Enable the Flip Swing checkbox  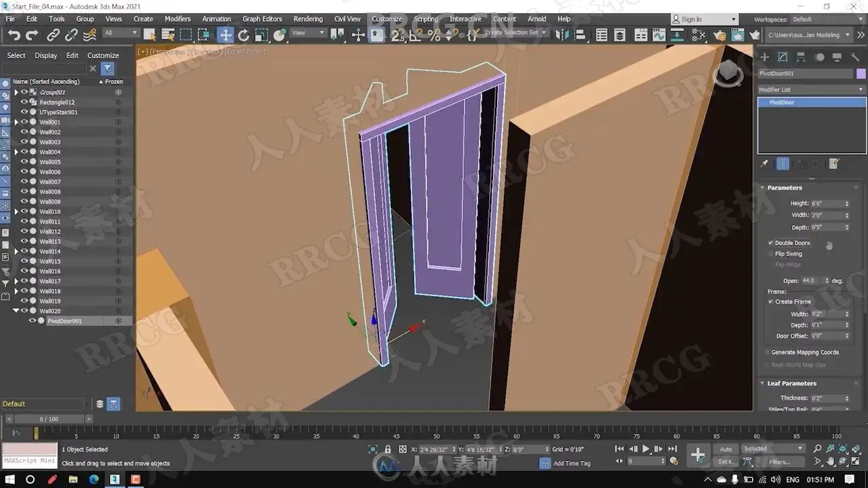(x=771, y=253)
